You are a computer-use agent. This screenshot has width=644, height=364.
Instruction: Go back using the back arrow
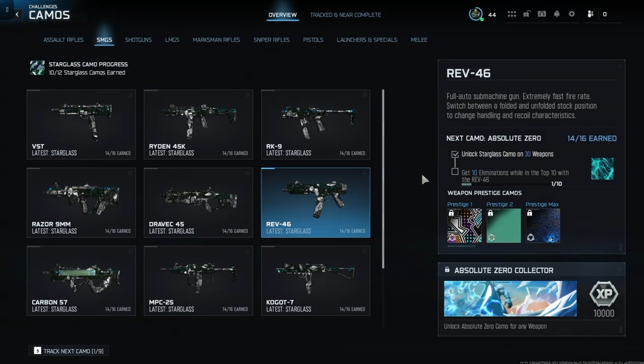pyautogui.click(x=17, y=15)
